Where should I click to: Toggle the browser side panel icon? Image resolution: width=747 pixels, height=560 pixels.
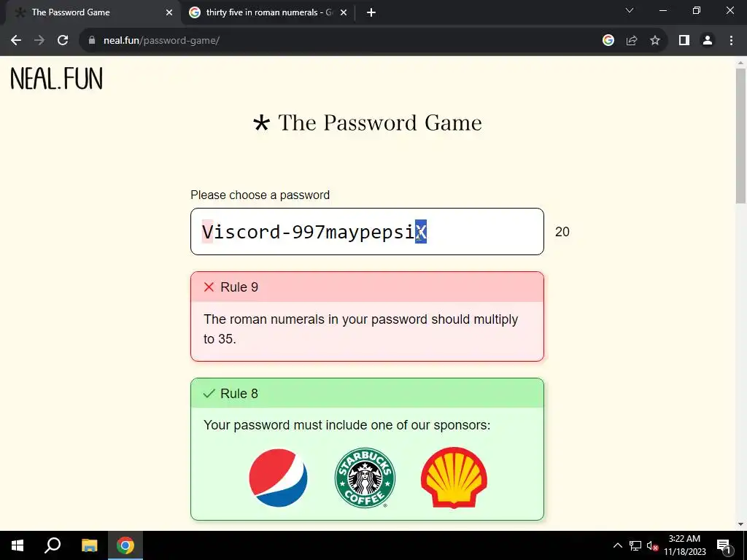tap(684, 41)
